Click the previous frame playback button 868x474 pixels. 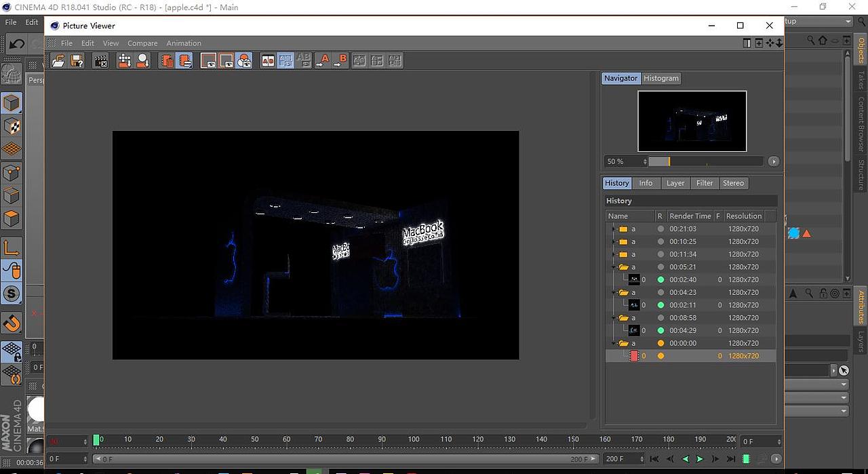[670, 459]
